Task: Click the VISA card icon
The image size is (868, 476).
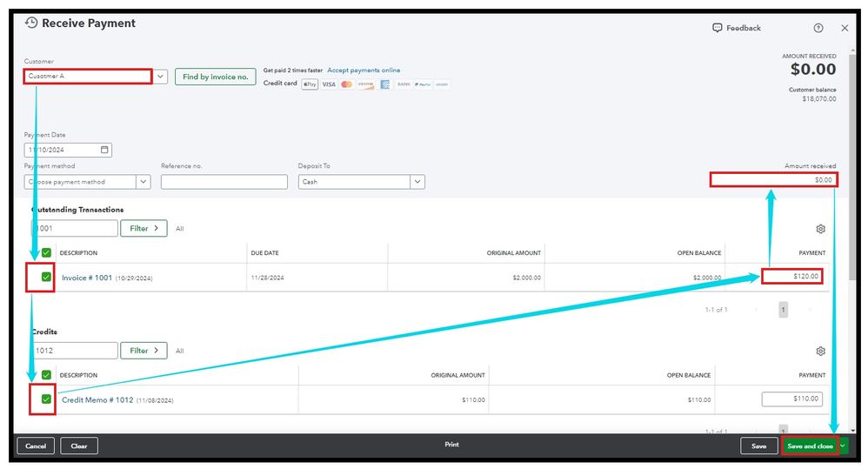Action: click(x=329, y=84)
